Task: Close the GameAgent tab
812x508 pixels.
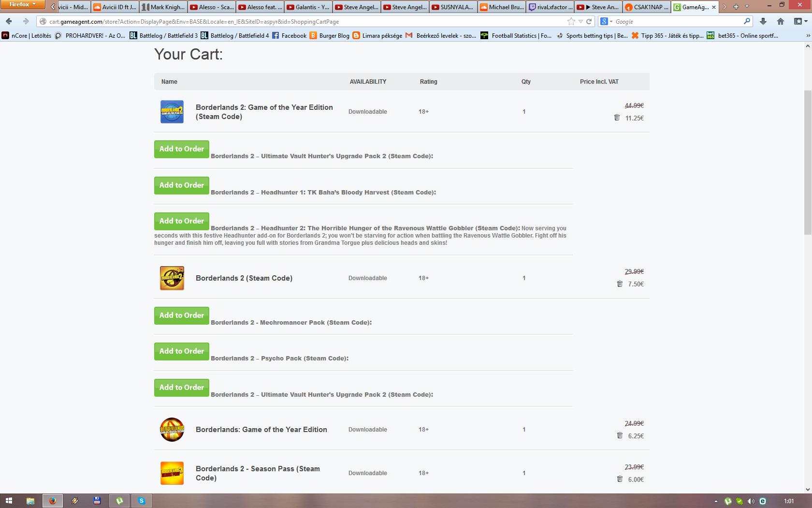Action: coord(714,7)
